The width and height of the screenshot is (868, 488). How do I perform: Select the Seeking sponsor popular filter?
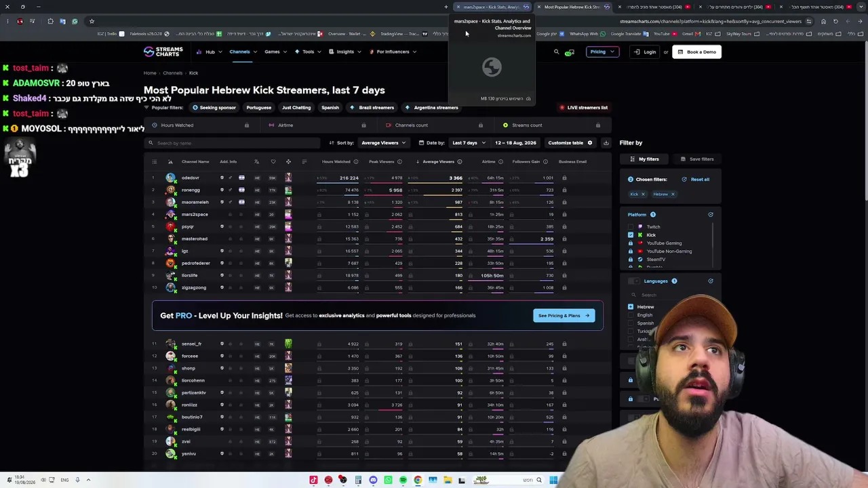pyautogui.click(x=214, y=108)
